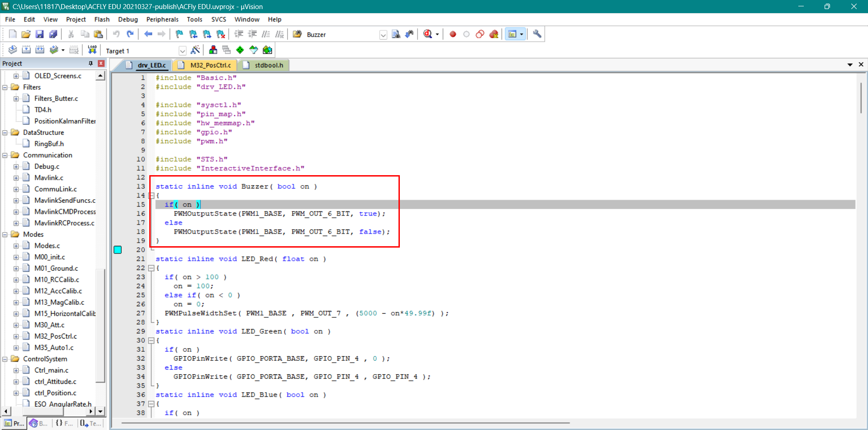The height and width of the screenshot is (430, 868).
Task: Open the window layout dropdown arrow
Action: 522,34
